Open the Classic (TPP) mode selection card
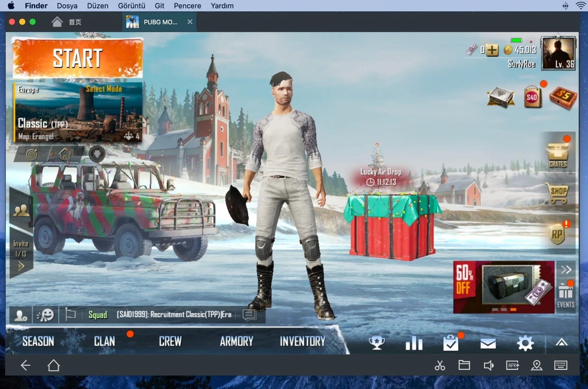Viewport: 588px width, 389px height. (78, 112)
